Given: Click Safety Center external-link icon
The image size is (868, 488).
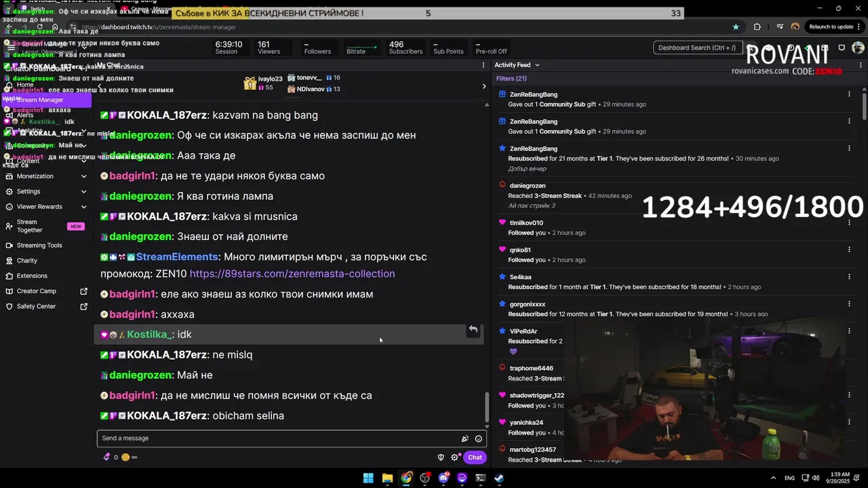Looking at the screenshot, I should (x=84, y=306).
